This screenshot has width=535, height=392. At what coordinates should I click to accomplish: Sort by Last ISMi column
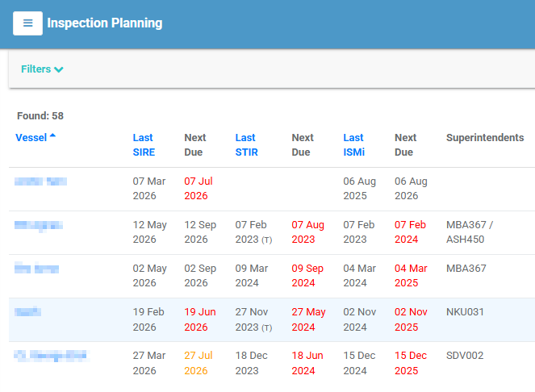(x=353, y=144)
